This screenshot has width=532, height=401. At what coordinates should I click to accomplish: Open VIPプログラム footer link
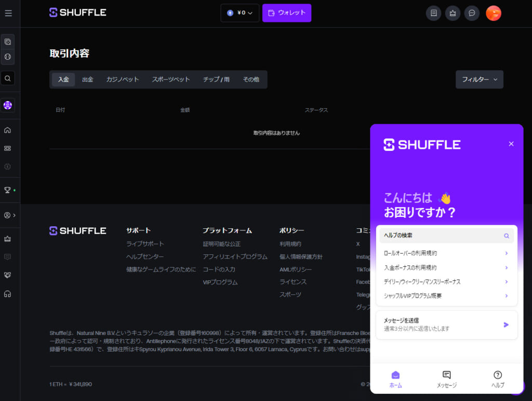220,282
